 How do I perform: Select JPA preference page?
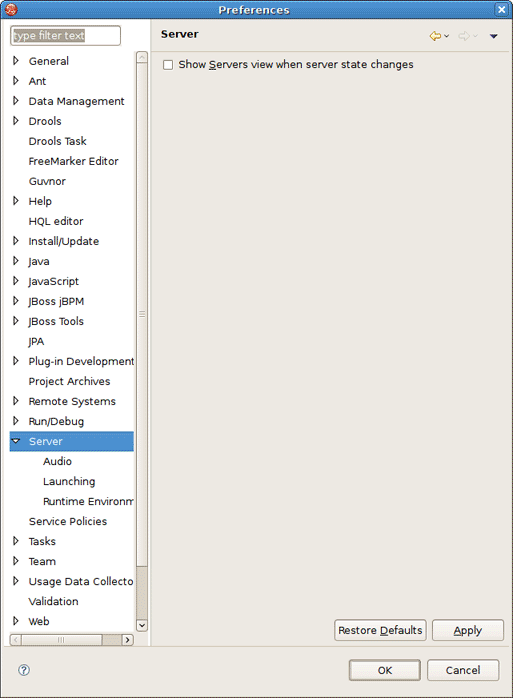tap(36, 341)
